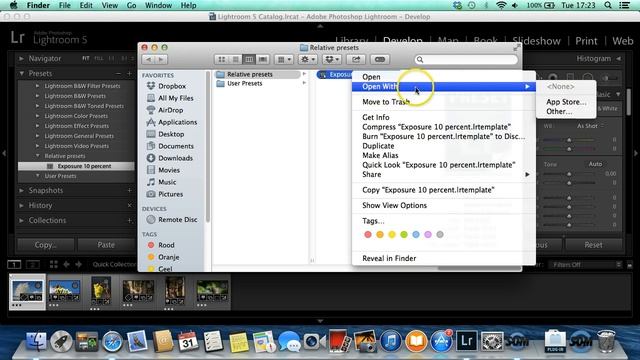The image size is (640, 360).
Task: Choose App Store… in Open With submenu
Action: coord(566,102)
